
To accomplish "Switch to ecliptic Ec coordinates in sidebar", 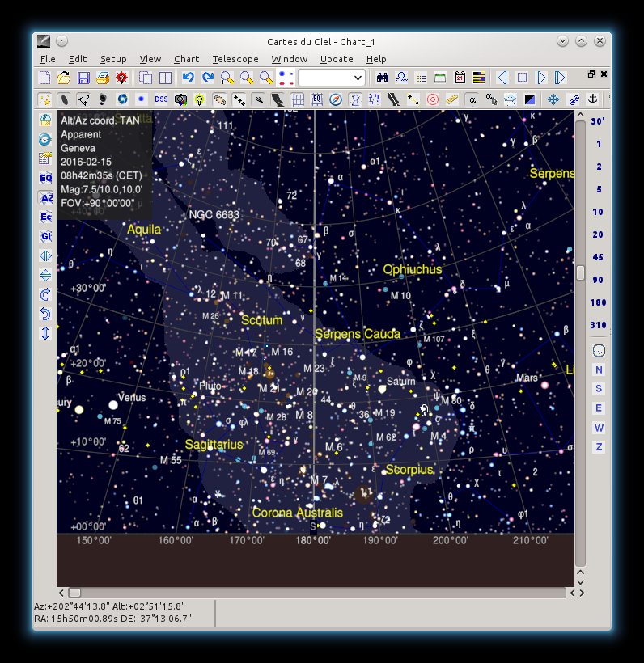I will (x=45, y=217).
